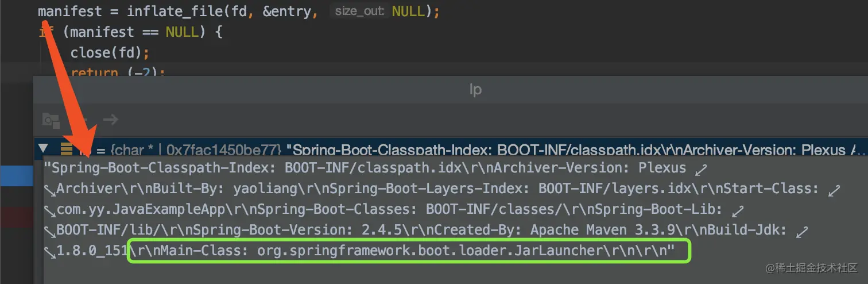
Task: Click wrap continuation arrow before '1.8.0_151'
Action: click(x=51, y=251)
